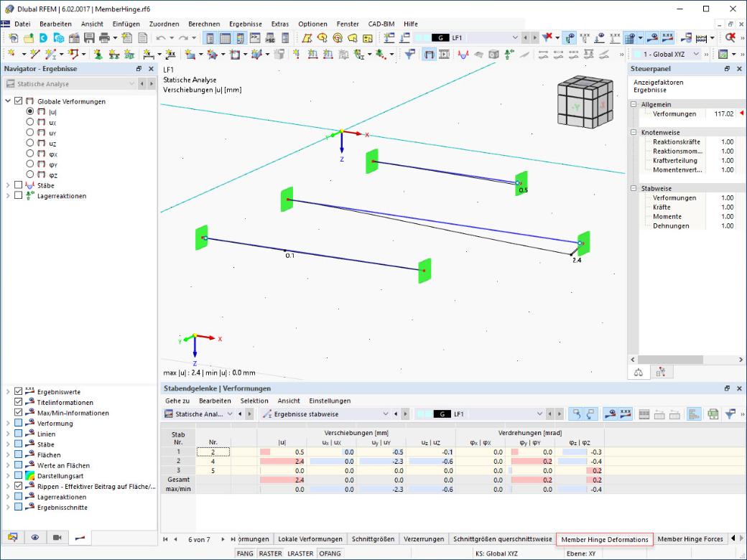Click the Stabweise Verformungen factor value 1.00
Screen dimensions: 747x560
click(727, 197)
